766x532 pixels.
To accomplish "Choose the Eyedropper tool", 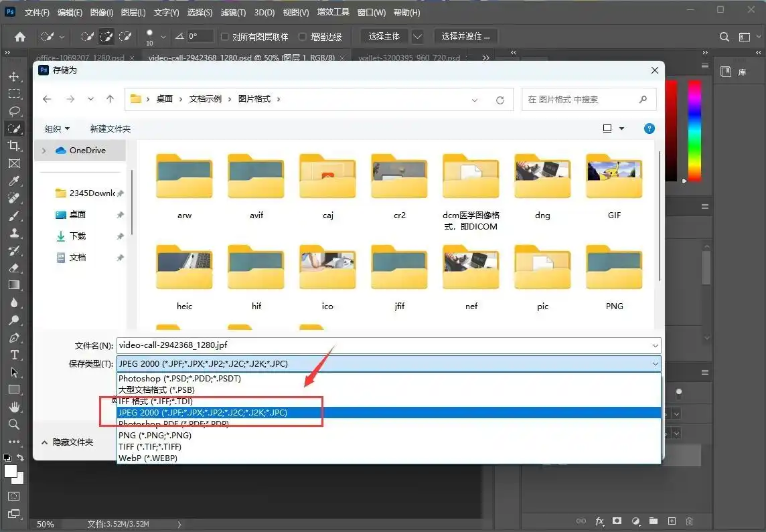I will (14, 181).
